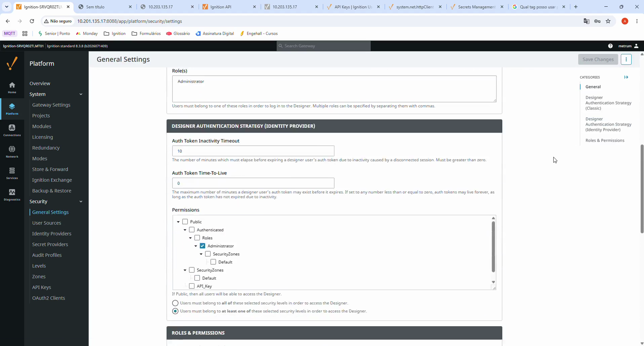644x346 pixels.
Task: Open the Home section icon
Action: tap(12, 88)
